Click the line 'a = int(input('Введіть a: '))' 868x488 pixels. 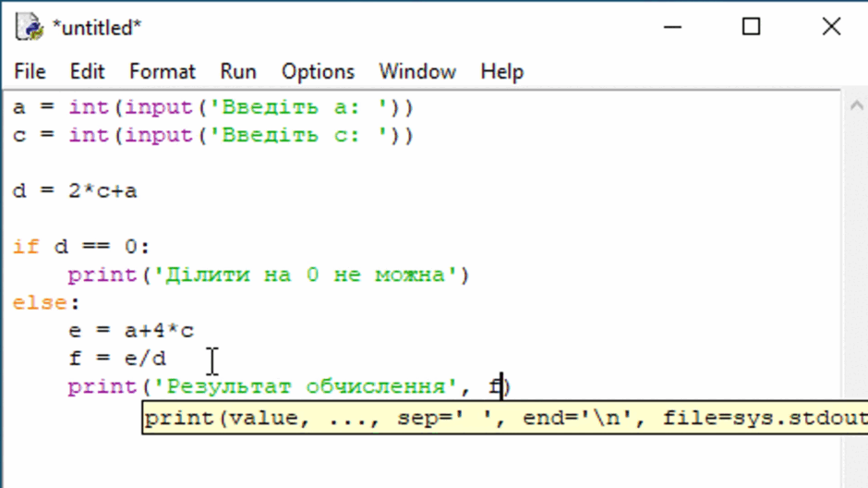pos(213,107)
